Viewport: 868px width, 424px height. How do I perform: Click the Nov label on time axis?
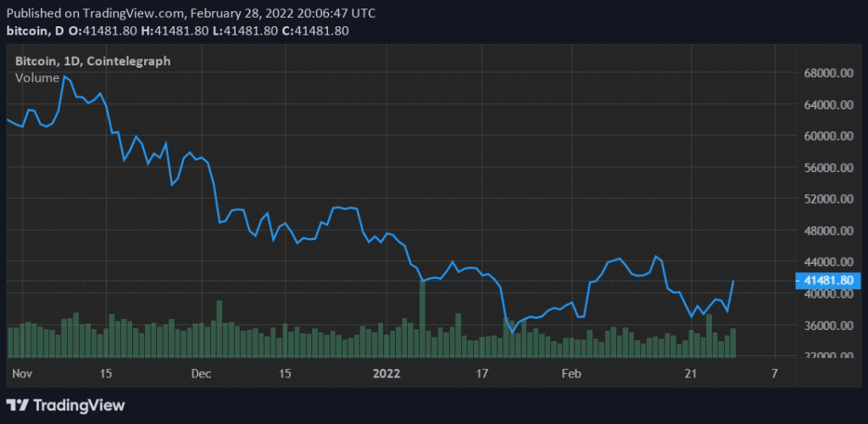(22, 373)
